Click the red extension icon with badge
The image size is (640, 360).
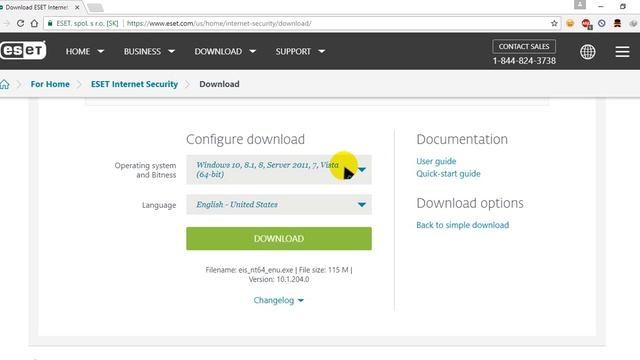586,24
